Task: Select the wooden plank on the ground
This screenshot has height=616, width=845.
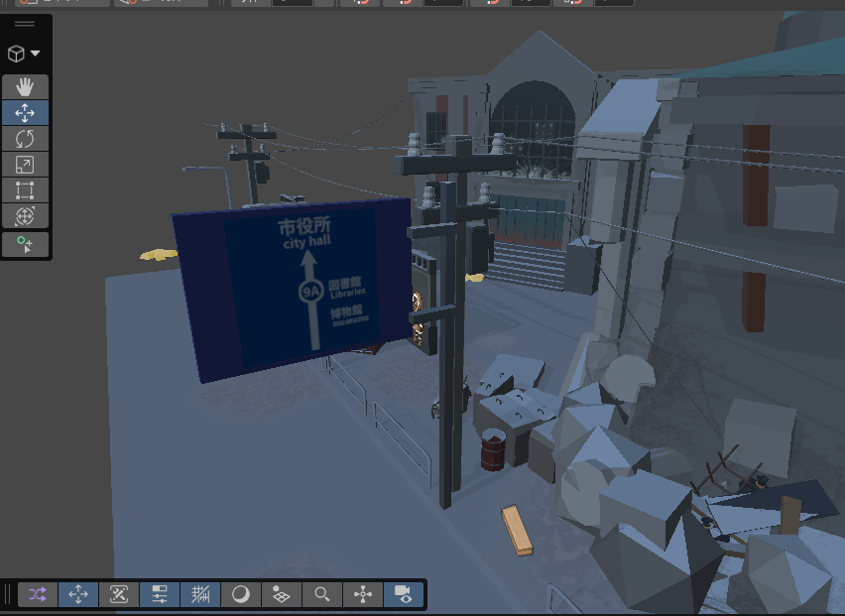Action: click(518, 531)
